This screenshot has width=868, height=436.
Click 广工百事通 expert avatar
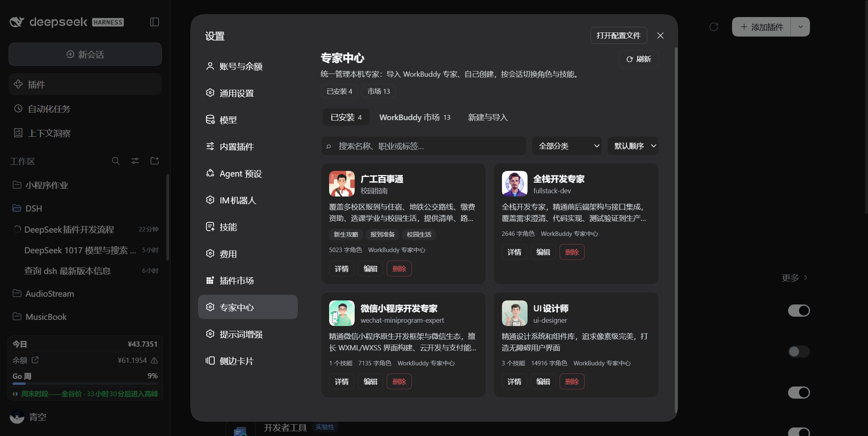click(342, 183)
